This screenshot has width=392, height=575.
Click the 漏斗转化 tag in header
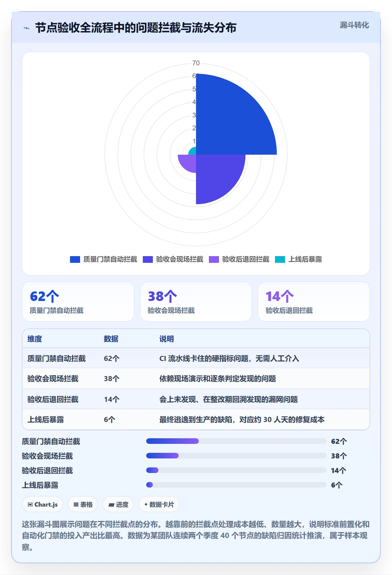354,25
